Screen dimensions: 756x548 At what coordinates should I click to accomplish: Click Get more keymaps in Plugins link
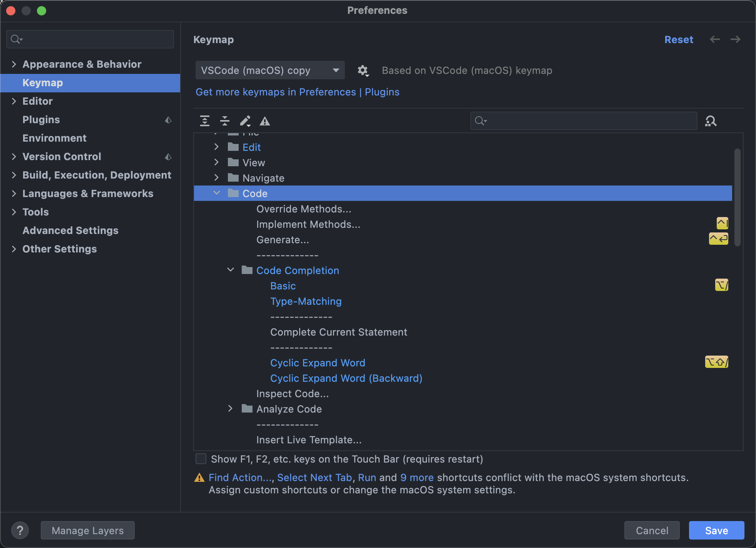pyautogui.click(x=297, y=92)
